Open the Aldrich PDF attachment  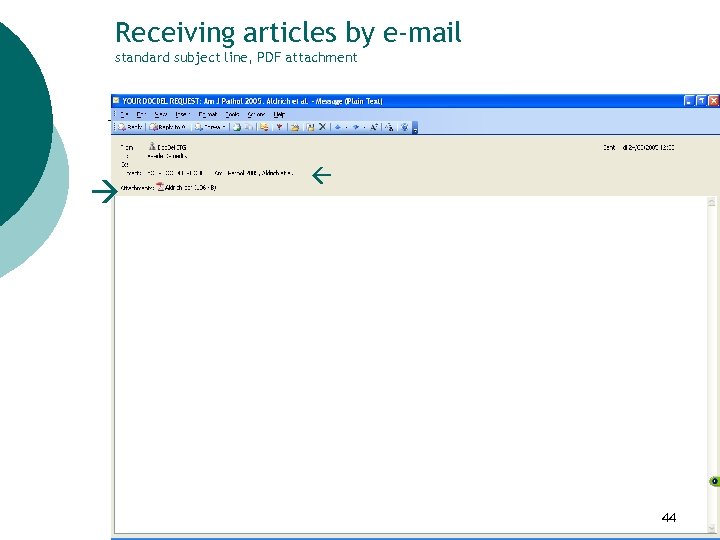[x=186, y=187]
